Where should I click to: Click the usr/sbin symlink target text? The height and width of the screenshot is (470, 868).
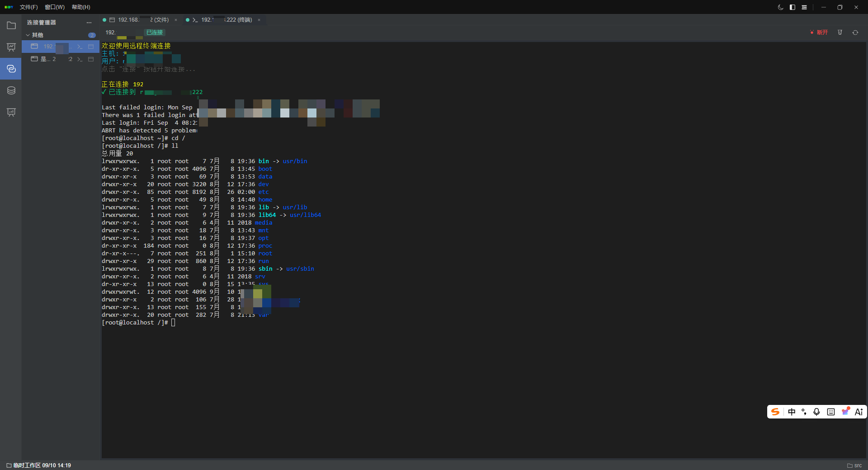click(300, 269)
